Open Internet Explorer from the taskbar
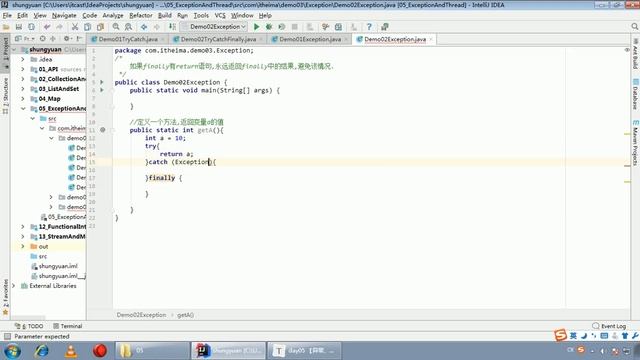Screen dimensions: 640x360 (x=41, y=351)
